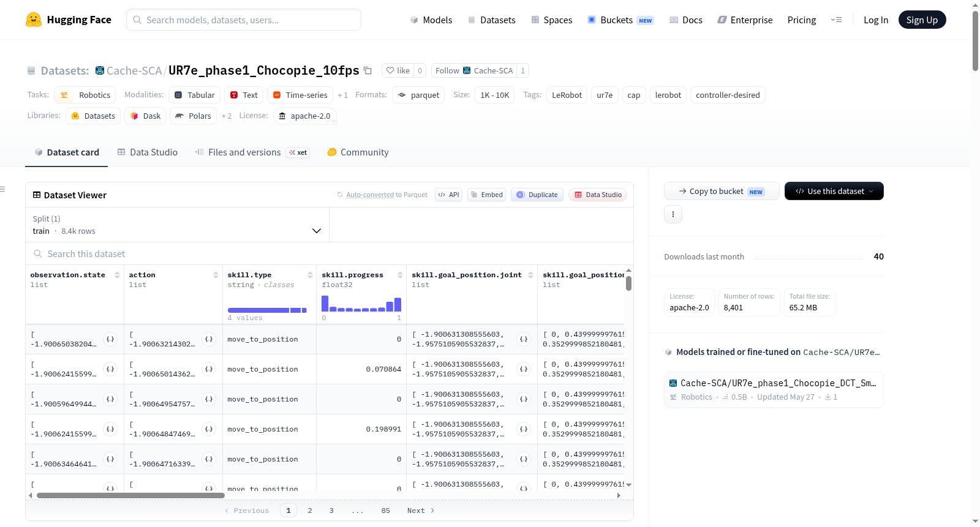Go to Spaces in the top nav

tap(552, 20)
